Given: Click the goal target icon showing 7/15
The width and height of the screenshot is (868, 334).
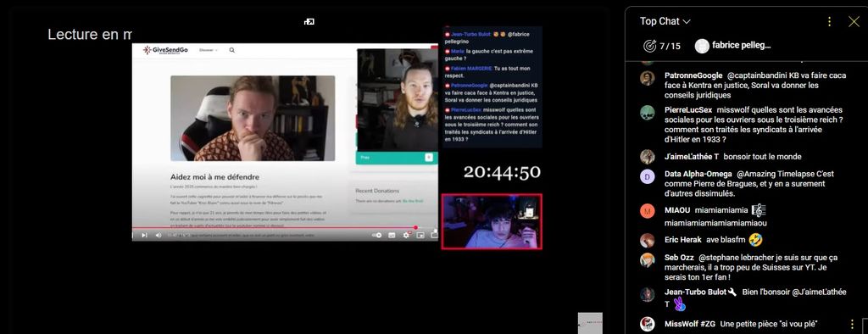Looking at the screenshot, I should tap(650, 46).
